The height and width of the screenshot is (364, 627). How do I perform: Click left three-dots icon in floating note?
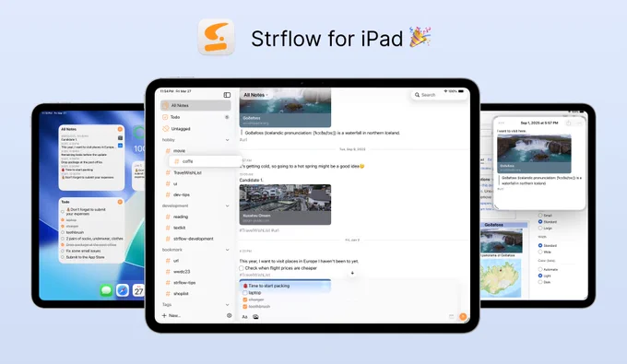(x=501, y=123)
